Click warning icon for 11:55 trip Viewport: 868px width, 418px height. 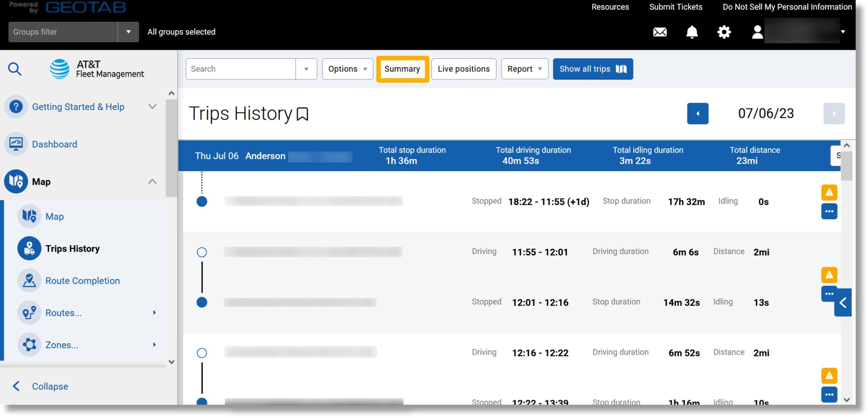tap(829, 274)
